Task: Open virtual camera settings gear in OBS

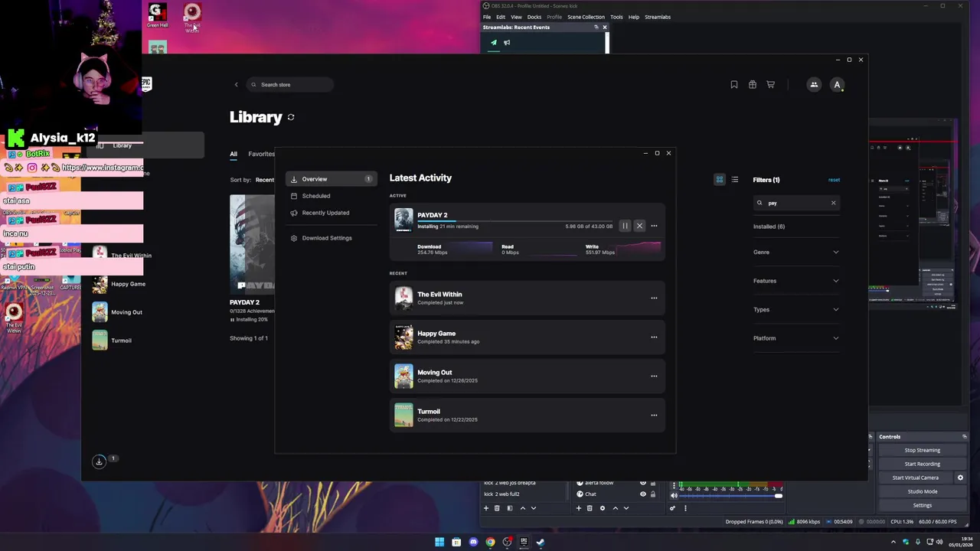Action: pos(960,478)
